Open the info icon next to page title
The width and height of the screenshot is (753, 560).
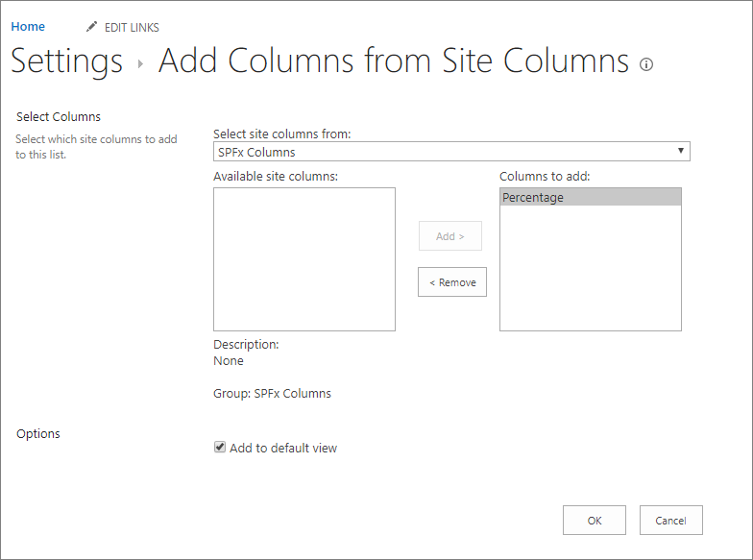coord(645,64)
